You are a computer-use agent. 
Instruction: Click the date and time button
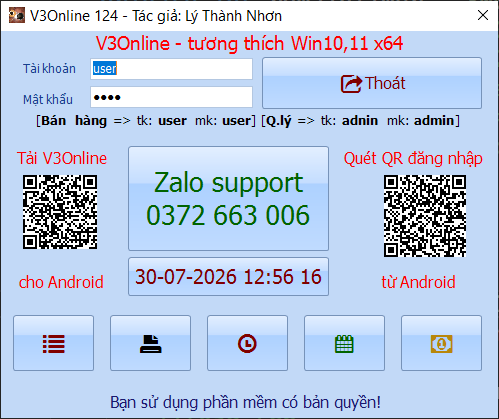click(228, 276)
